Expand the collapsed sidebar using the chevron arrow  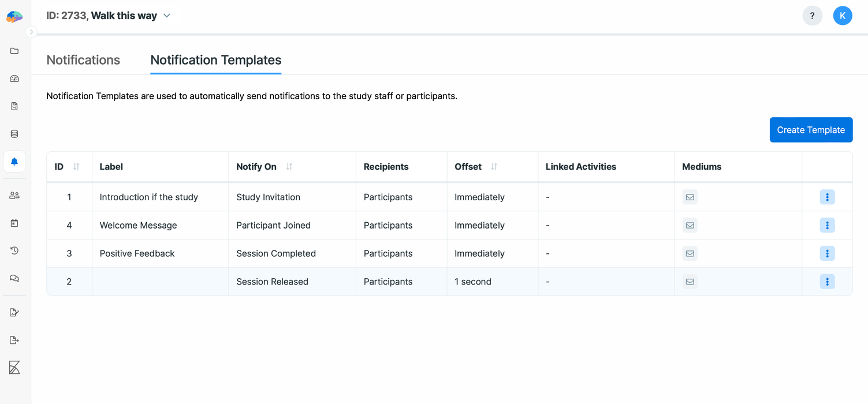[x=32, y=32]
